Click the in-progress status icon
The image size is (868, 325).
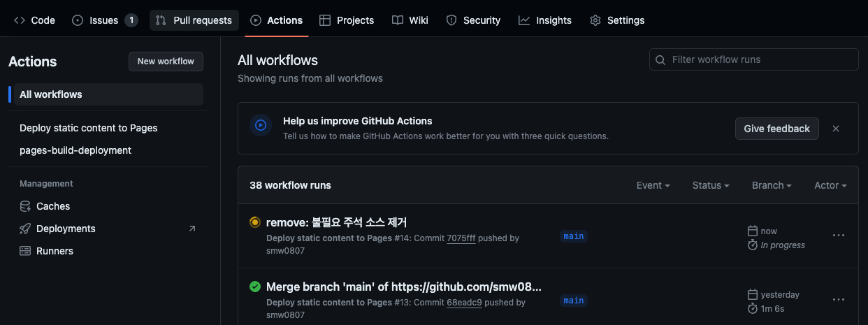pos(255,222)
